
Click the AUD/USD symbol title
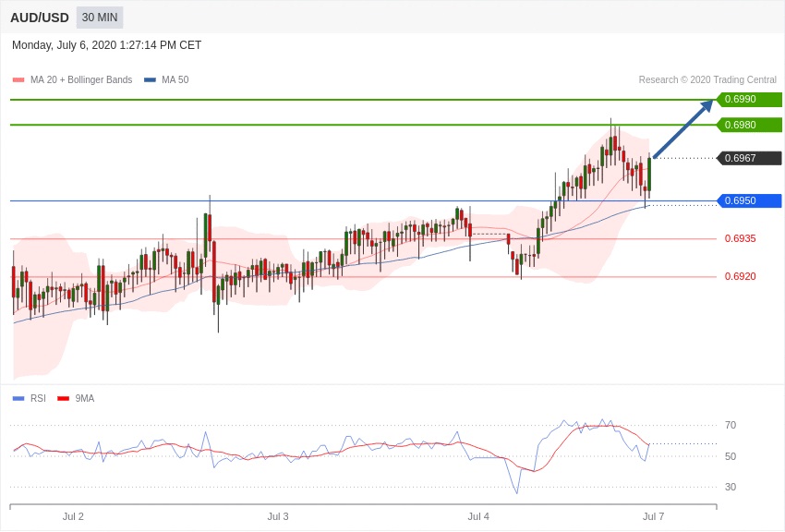tap(40, 18)
